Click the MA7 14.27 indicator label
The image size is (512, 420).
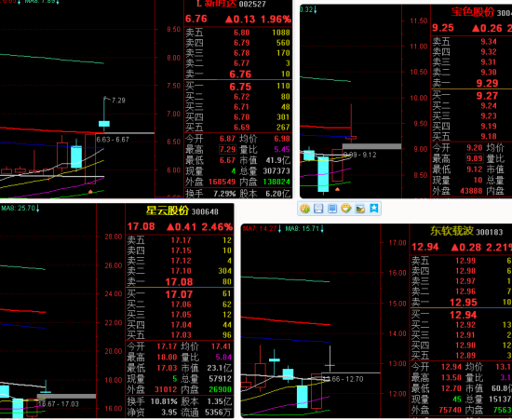point(262,228)
